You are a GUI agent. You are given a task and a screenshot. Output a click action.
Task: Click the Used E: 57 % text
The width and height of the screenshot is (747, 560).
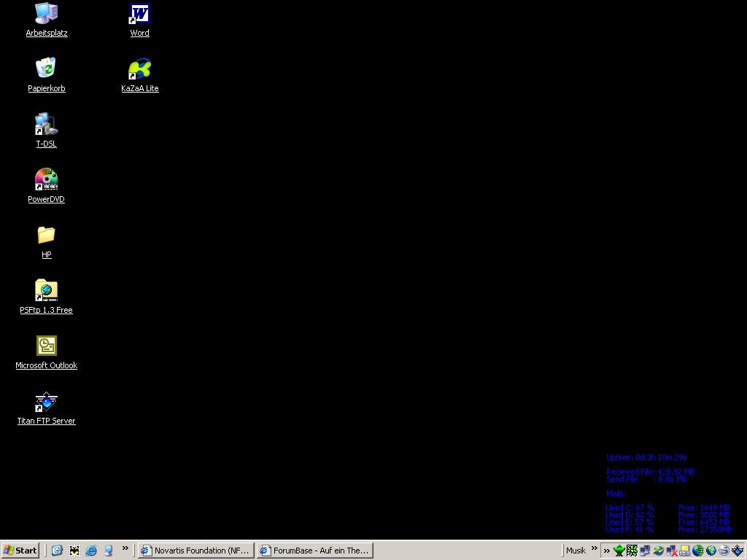click(x=630, y=522)
